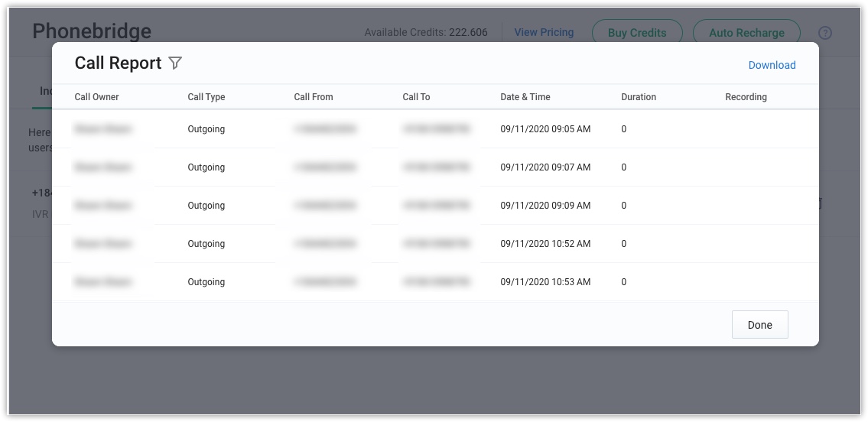Select the Call Type column header
The height and width of the screenshot is (422, 868).
point(206,97)
